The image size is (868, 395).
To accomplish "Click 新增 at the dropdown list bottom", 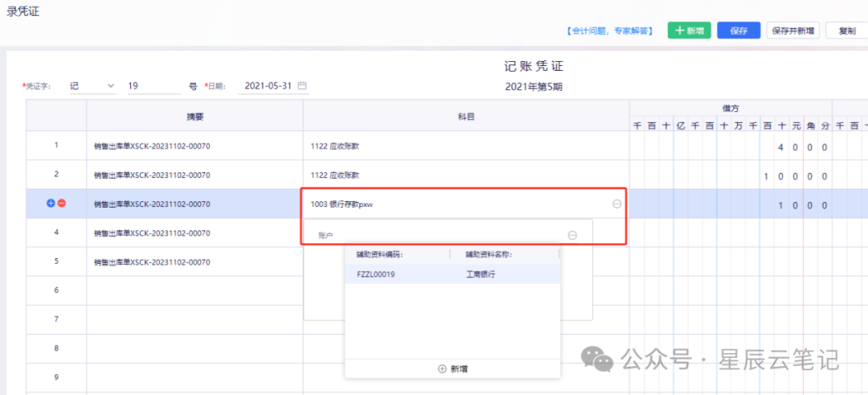I will [x=452, y=369].
